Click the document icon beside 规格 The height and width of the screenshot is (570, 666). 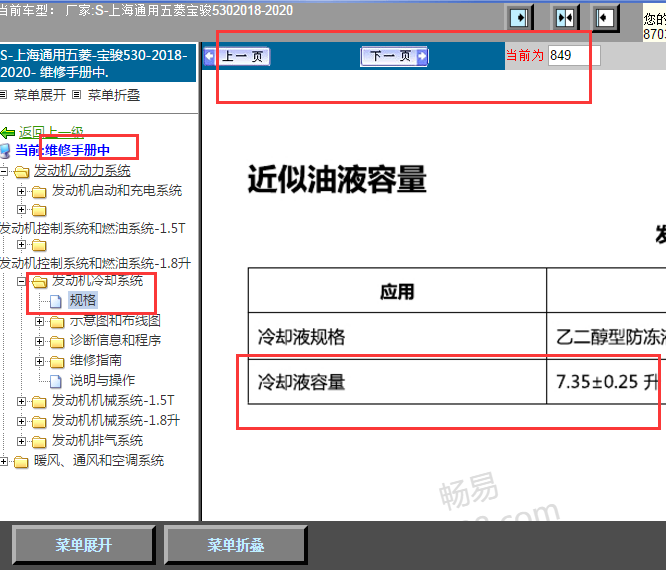(x=56, y=301)
